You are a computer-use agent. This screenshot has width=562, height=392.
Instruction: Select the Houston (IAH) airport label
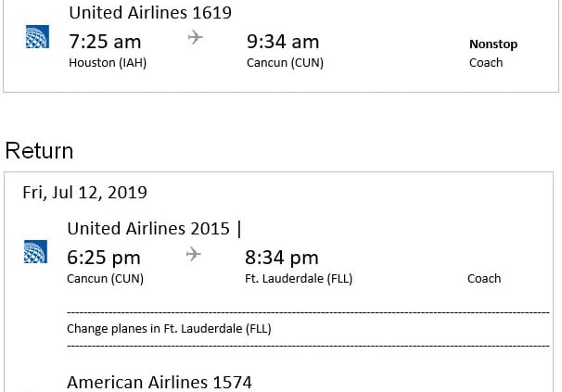pyautogui.click(x=108, y=63)
